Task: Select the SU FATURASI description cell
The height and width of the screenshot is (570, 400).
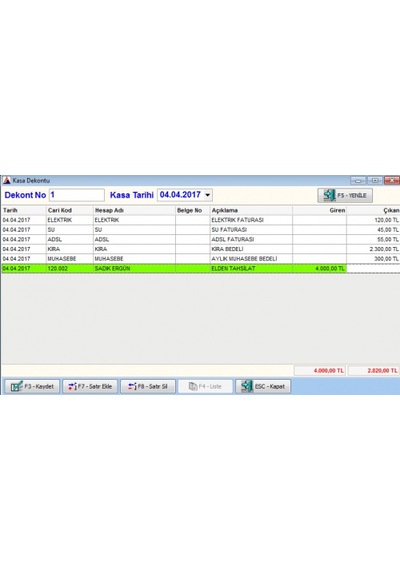Action: click(x=251, y=230)
